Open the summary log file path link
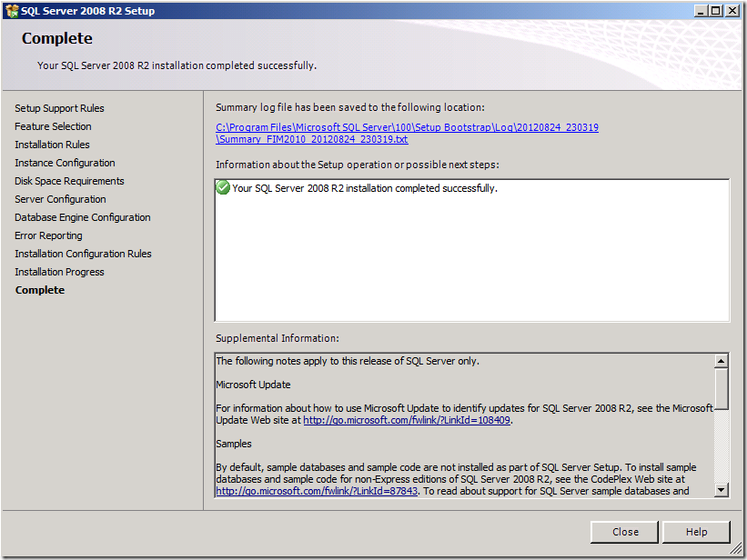The image size is (747, 560). pyautogui.click(x=407, y=134)
